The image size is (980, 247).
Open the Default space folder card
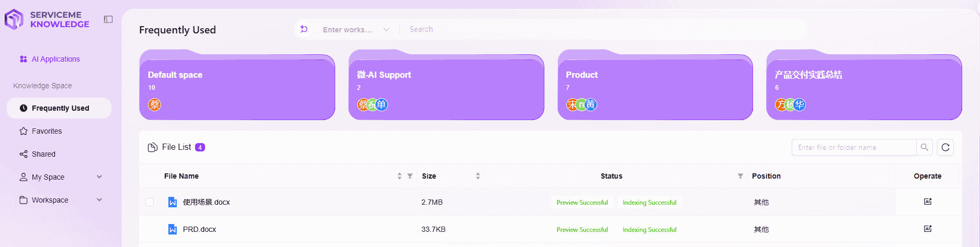tap(237, 85)
